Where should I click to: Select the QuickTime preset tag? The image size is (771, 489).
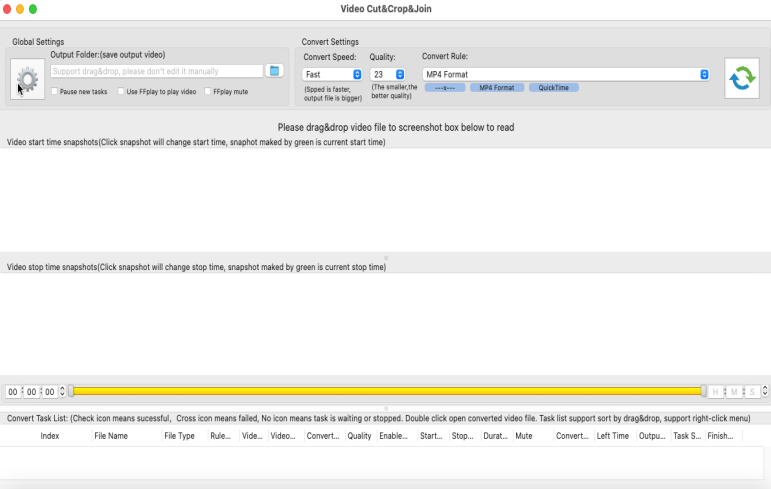tap(553, 88)
